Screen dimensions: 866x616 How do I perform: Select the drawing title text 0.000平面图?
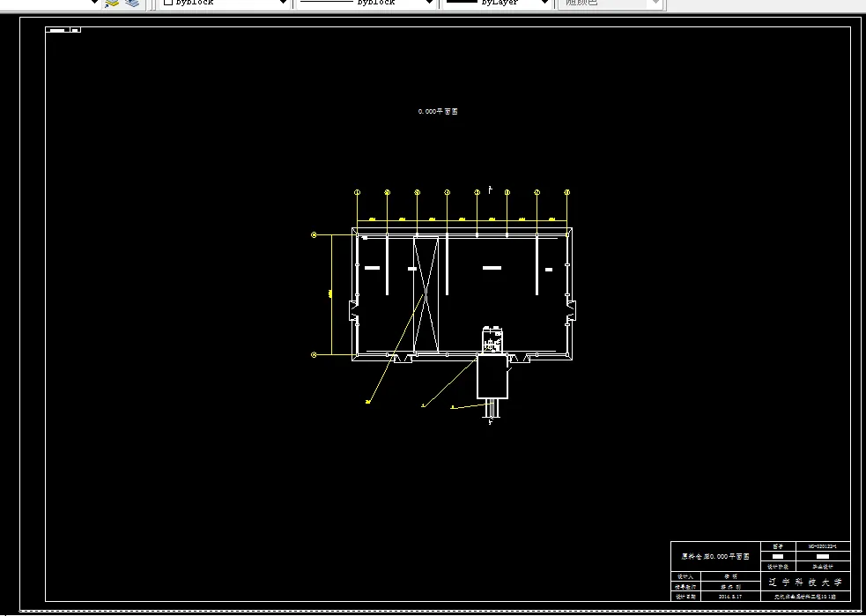coord(438,112)
